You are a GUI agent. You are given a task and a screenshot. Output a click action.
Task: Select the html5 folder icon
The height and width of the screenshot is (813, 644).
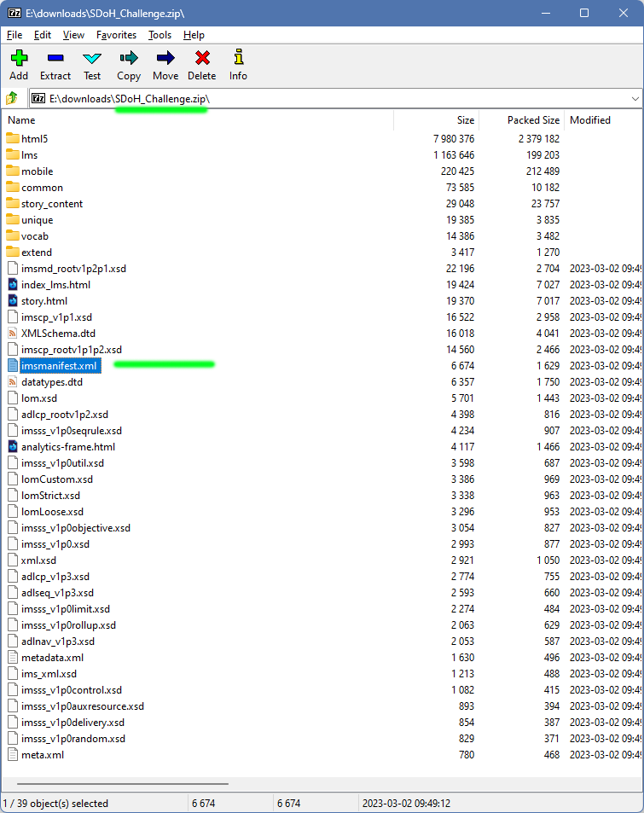[13, 138]
